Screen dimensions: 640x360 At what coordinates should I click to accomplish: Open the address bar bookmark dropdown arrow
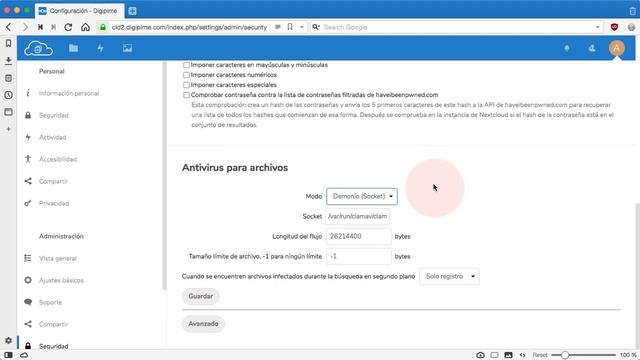click(x=302, y=27)
